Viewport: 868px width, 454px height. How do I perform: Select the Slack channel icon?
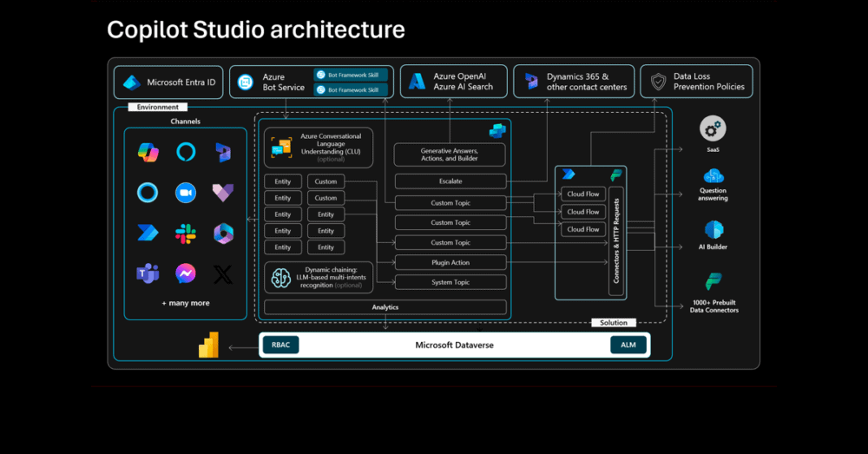coord(186,234)
